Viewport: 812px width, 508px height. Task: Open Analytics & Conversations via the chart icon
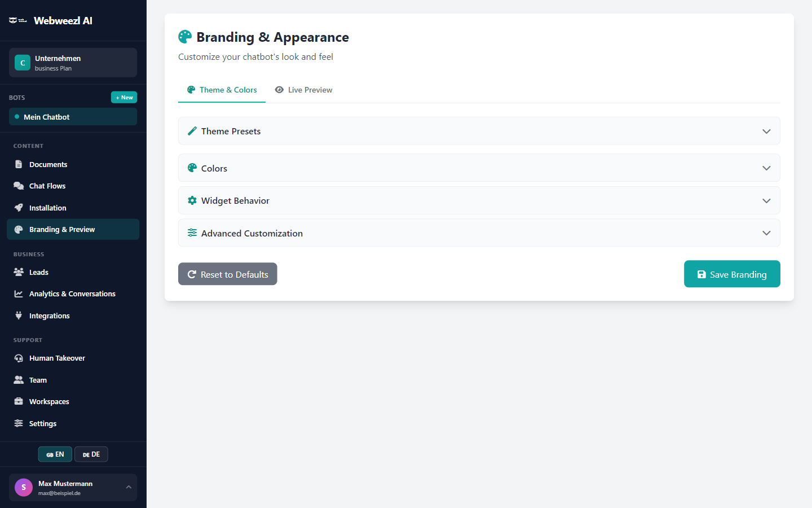(x=17, y=294)
